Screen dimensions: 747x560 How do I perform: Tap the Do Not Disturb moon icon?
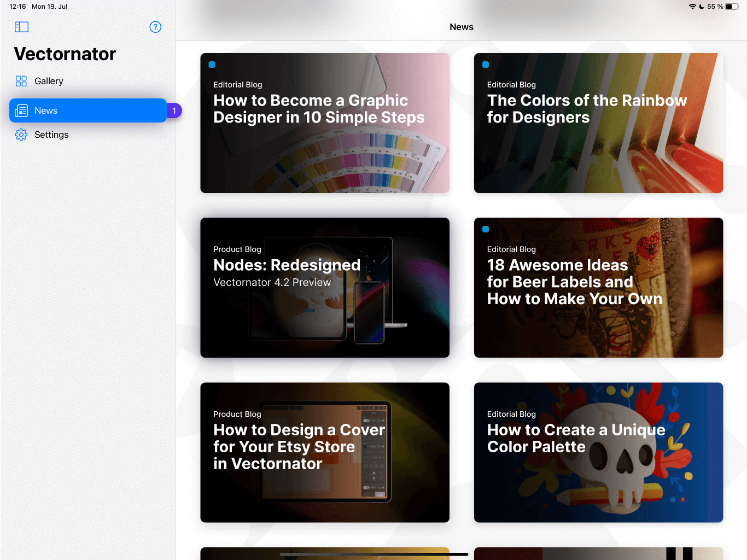[x=702, y=7]
